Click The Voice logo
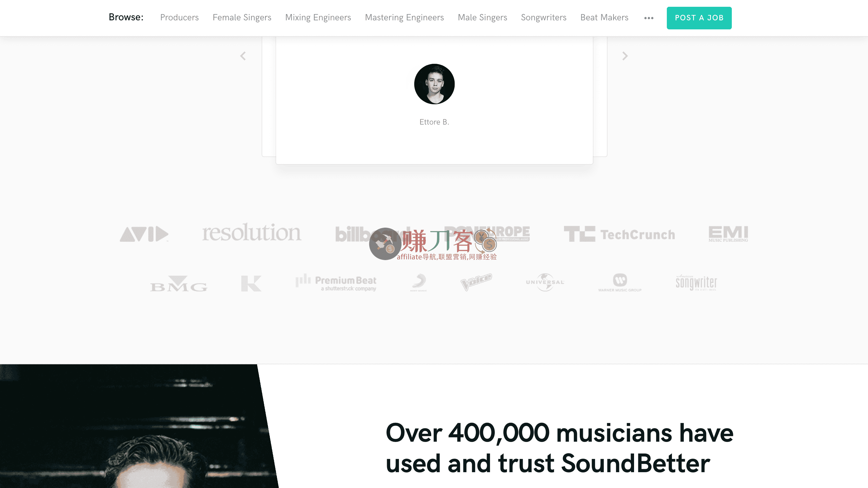The image size is (868, 488). [x=476, y=282]
